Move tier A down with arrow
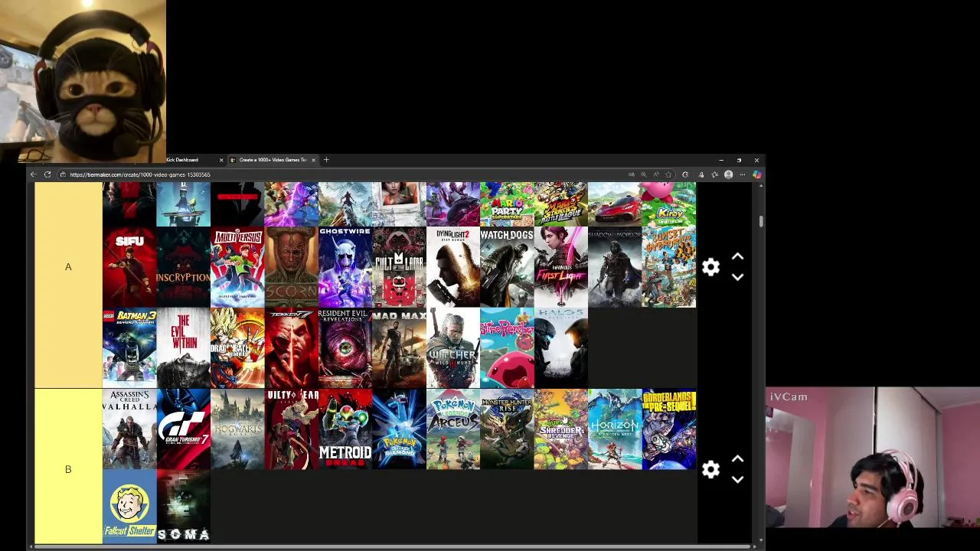The height and width of the screenshot is (551, 980). click(x=737, y=277)
